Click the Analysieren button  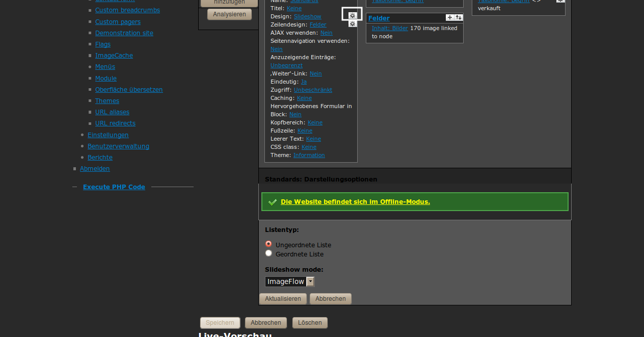pos(229,14)
